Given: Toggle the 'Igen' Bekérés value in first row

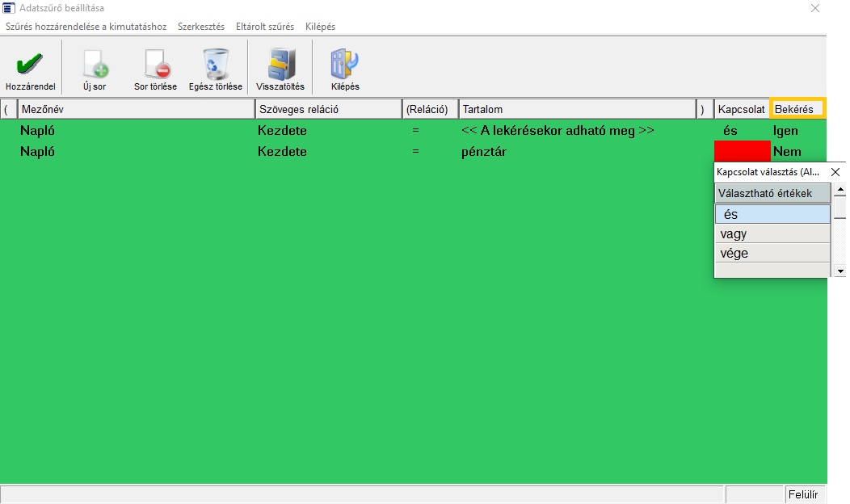Looking at the screenshot, I should coord(785,130).
